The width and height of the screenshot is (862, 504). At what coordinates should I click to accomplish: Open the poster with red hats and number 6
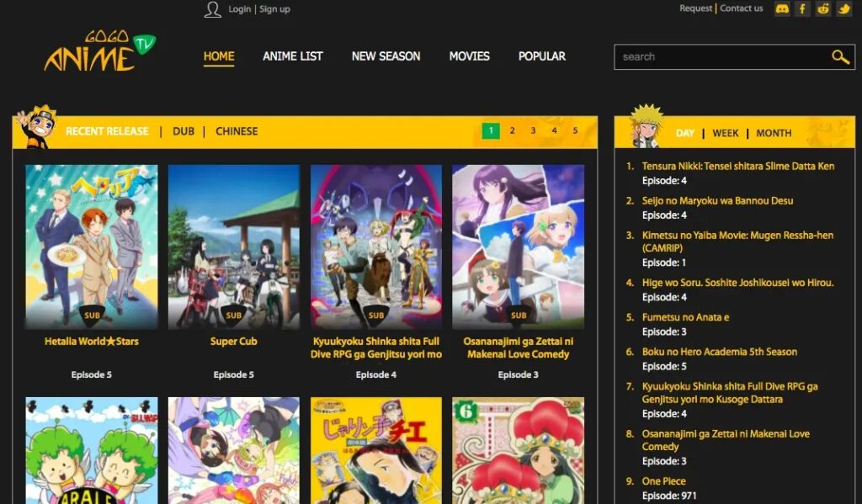tap(518, 451)
